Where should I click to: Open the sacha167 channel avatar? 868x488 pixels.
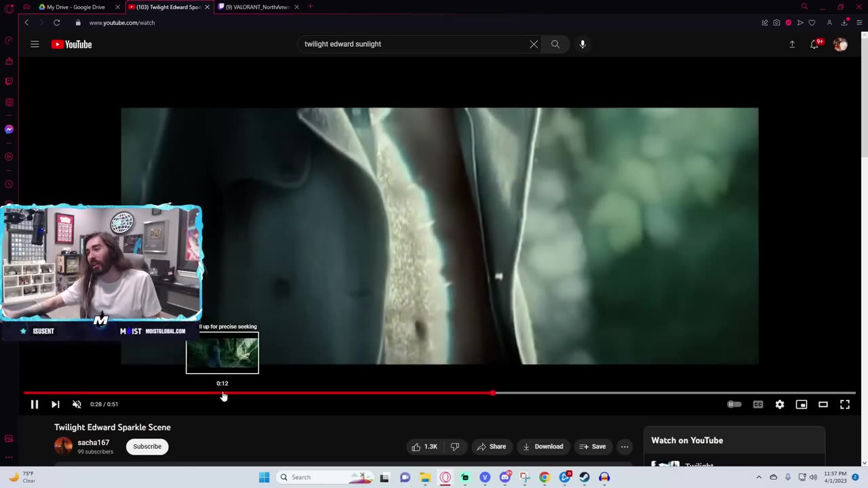63,446
